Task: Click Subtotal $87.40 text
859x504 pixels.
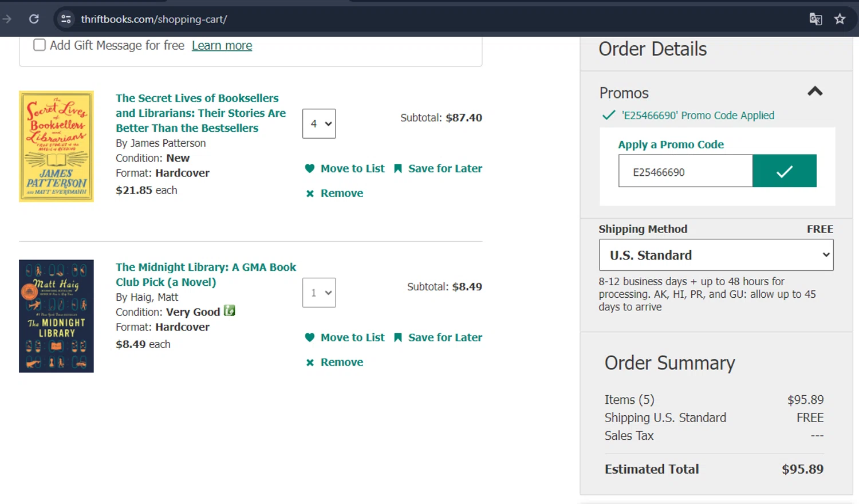Action: tap(441, 117)
